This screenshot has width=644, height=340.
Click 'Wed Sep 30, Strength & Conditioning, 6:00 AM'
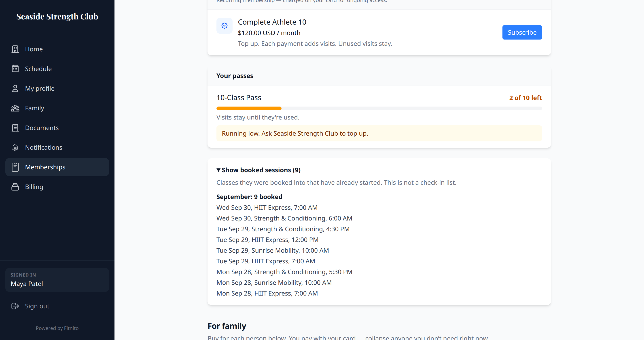(x=284, y=218)
